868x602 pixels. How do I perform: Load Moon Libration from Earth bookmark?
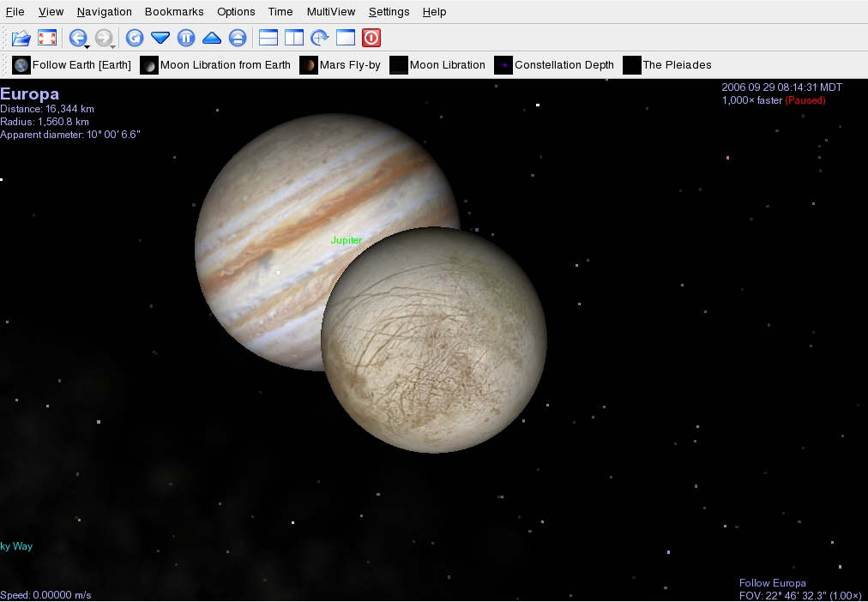[x=215, y=64]
